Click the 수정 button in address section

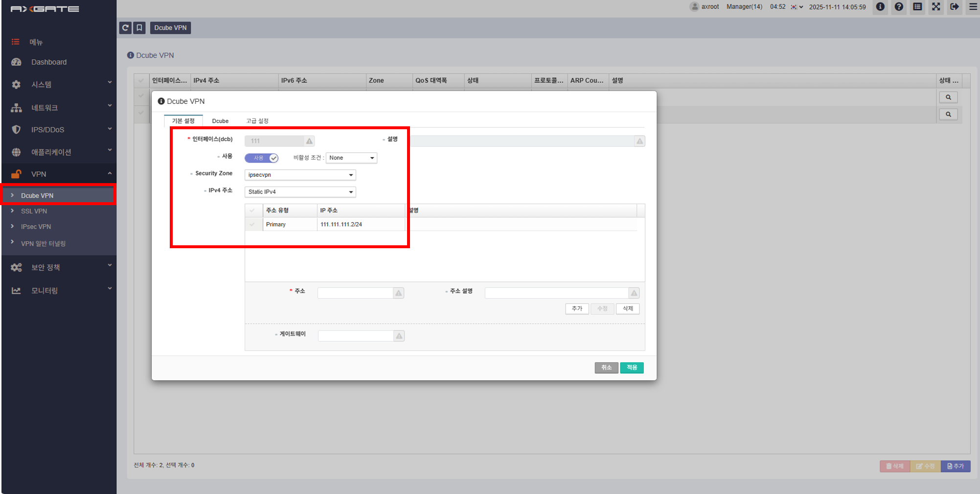pos(602,308)
